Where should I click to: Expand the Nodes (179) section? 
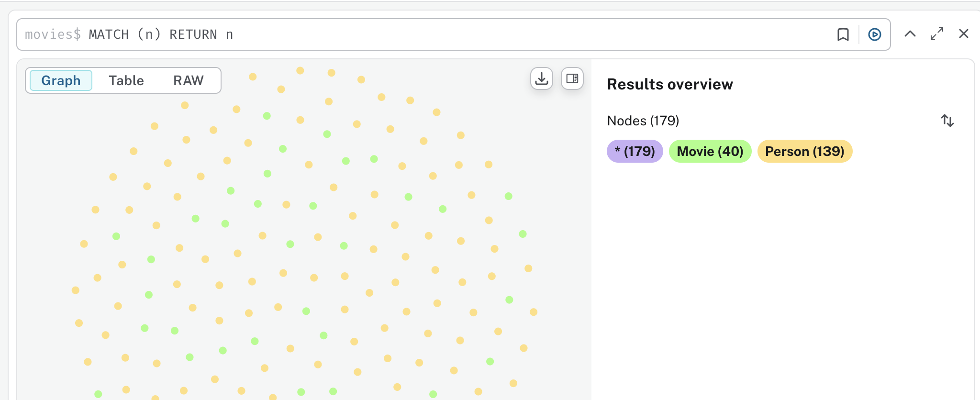pos(643,121)
